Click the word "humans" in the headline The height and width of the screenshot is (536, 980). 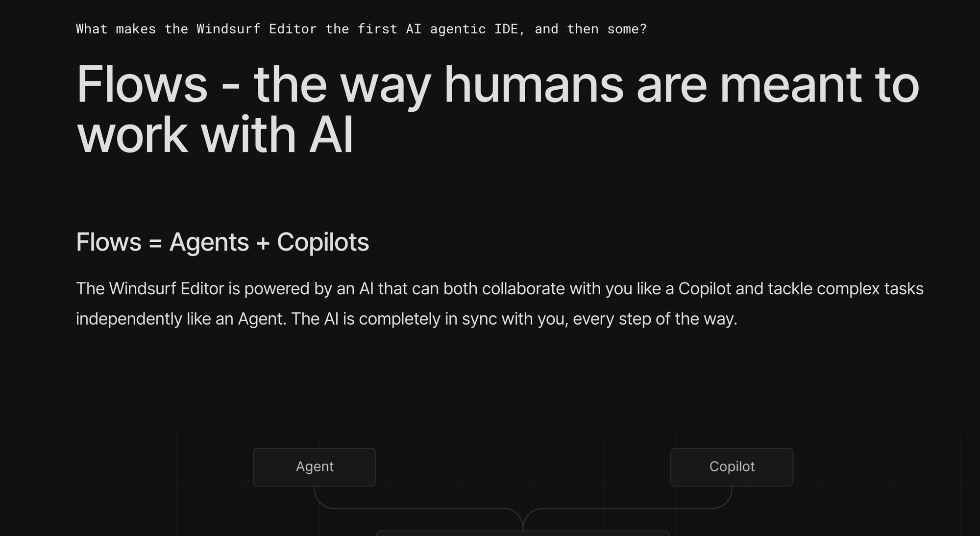[x=533, y=85]
